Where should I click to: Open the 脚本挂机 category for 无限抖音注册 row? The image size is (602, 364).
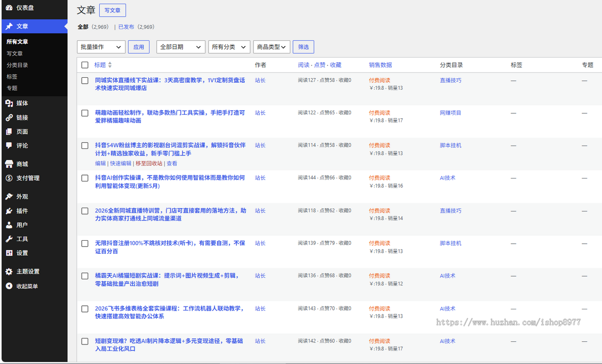pyautogui.click(x=450, y=243)
